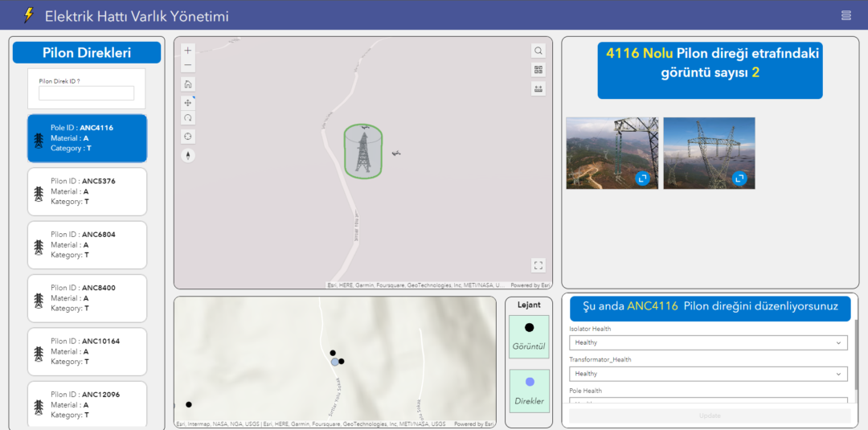Select the ANC10164 pylon card
This screenshot has width=868, height=430.
point(87,352)
